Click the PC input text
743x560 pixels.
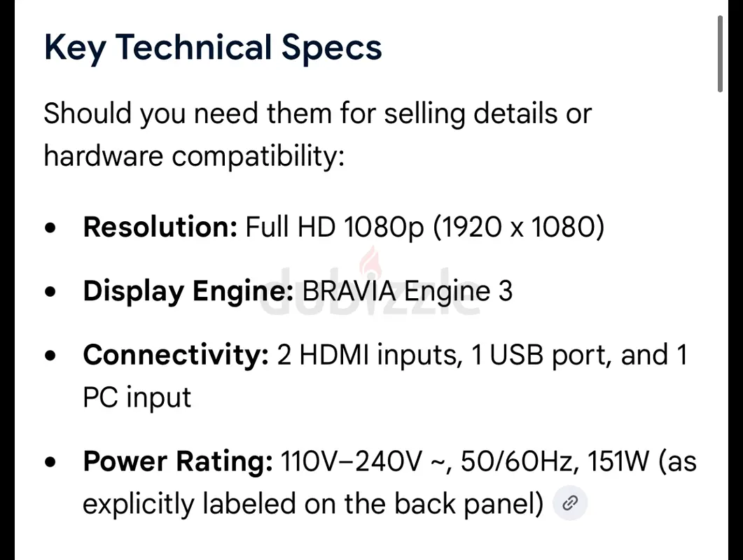point(137,398)
